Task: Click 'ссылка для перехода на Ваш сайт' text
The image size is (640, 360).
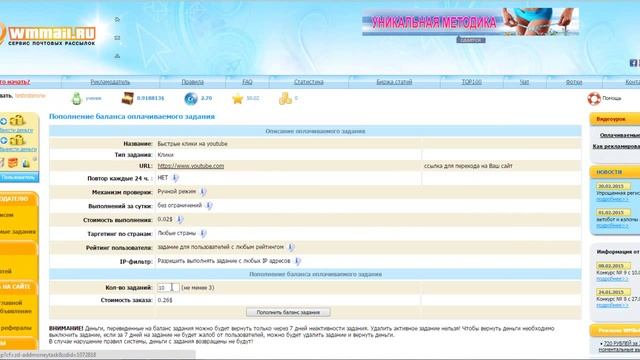Action: pos(468,166)
